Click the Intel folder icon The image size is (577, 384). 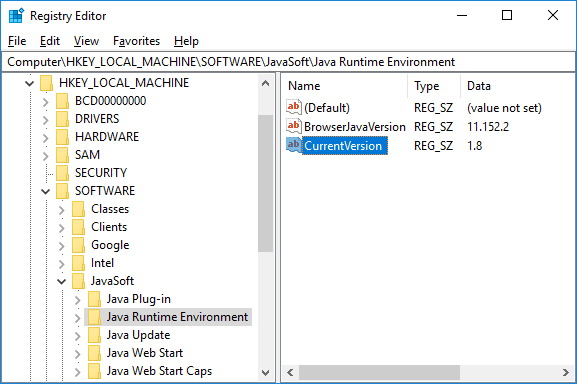coord(78,263)
